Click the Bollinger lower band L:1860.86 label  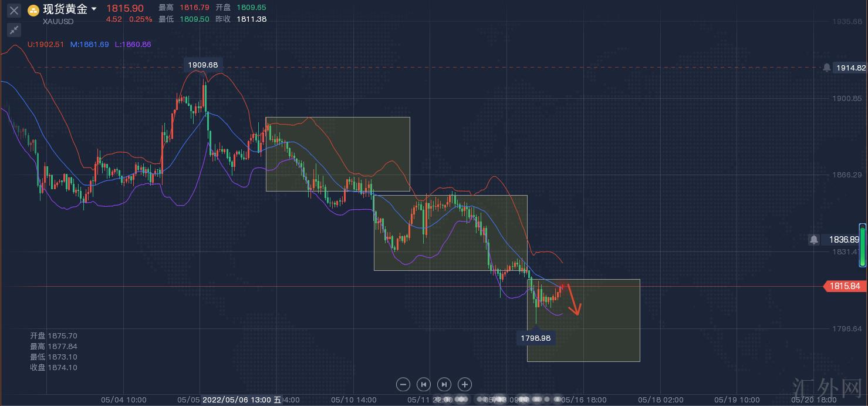pos(133,44)
